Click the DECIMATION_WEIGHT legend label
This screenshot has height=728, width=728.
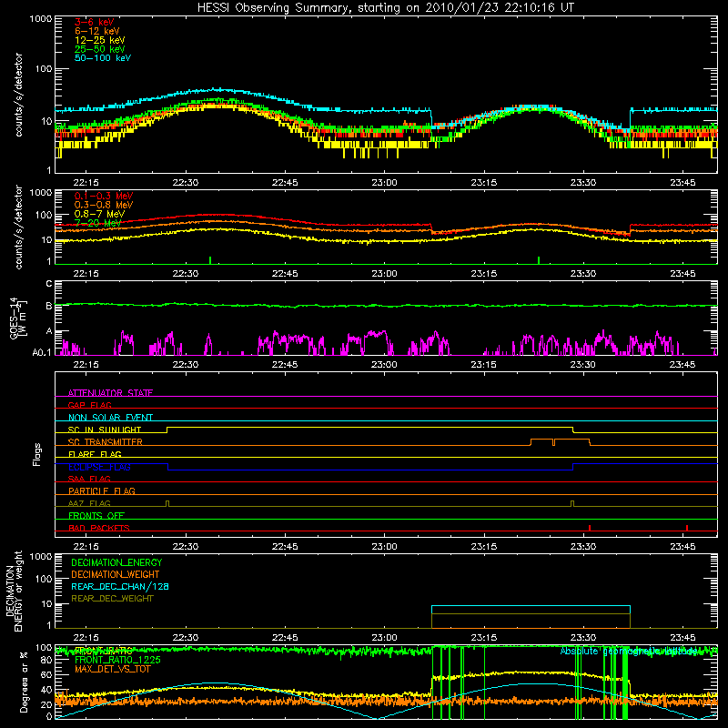116,574
